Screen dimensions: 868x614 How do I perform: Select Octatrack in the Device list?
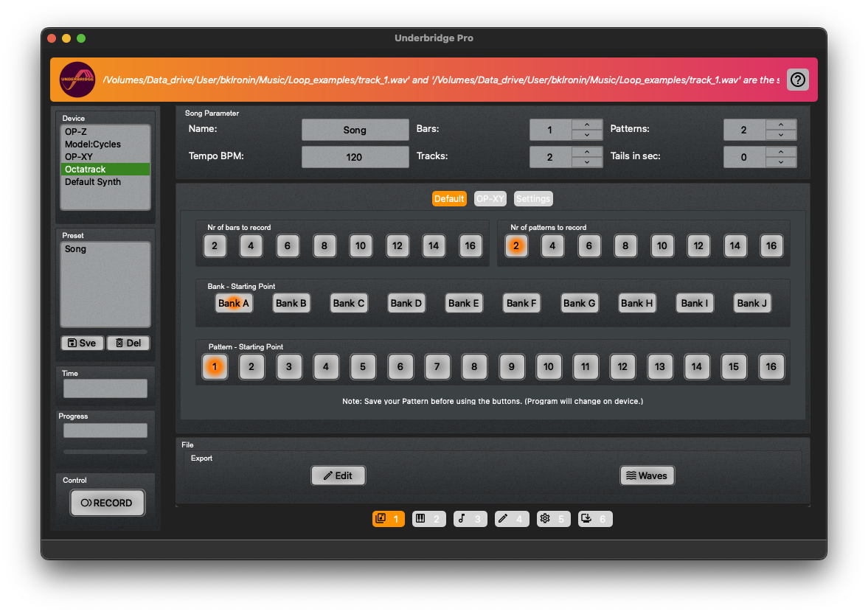105,170
